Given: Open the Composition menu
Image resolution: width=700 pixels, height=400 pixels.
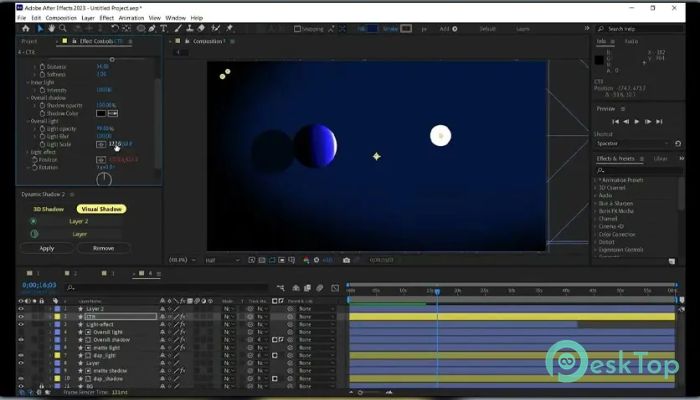Looking at the screenshot, I should (61, 18).
